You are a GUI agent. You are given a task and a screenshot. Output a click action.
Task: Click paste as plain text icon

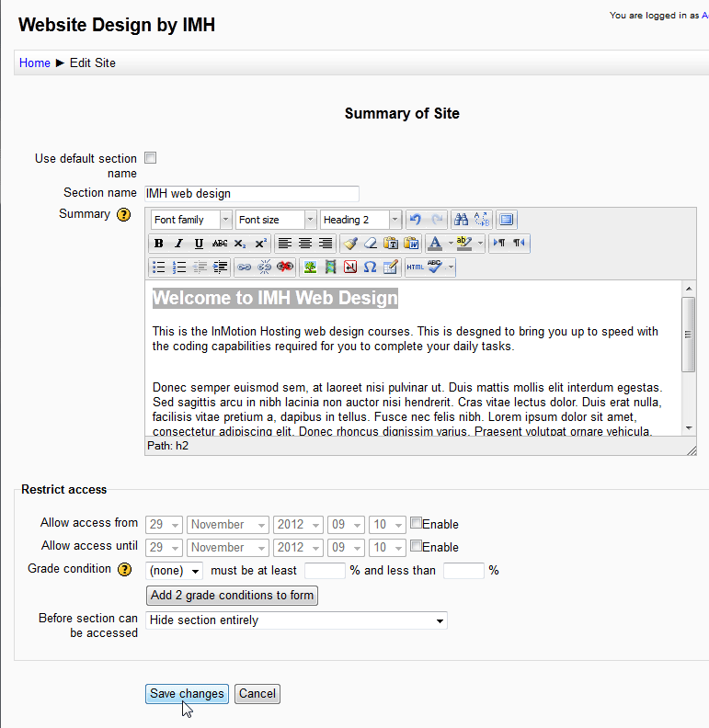pyautogui.click(x=391, y=244)
